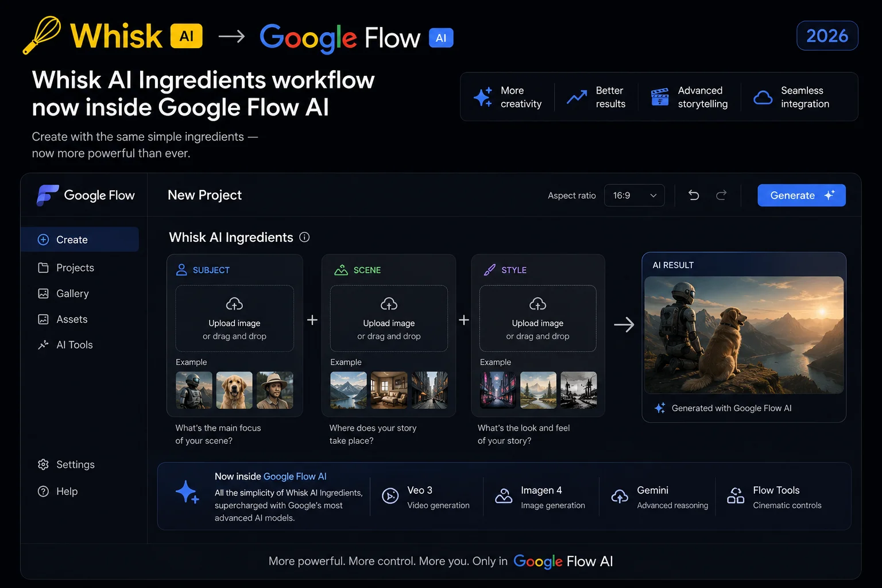Click the Gemini cloud icon

[620, 496]
